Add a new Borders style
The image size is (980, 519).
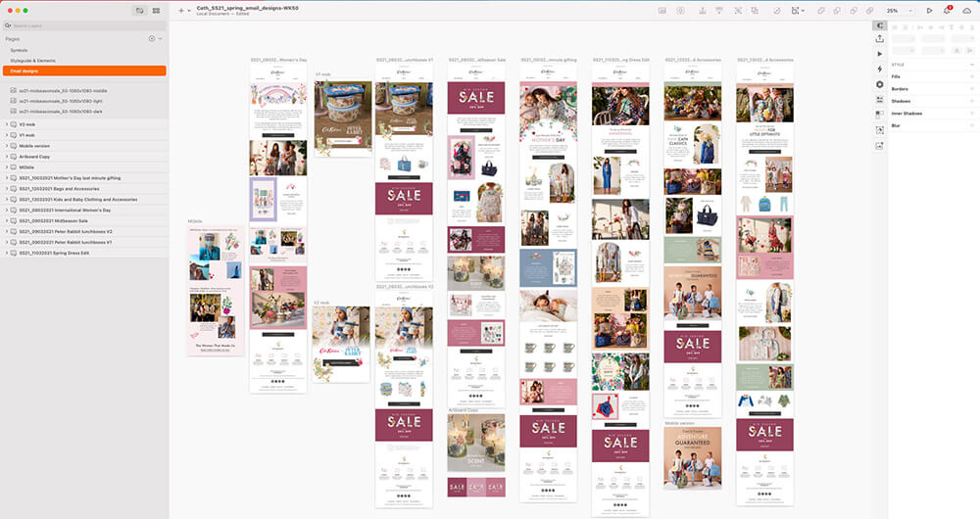click(x=973, y=88)
